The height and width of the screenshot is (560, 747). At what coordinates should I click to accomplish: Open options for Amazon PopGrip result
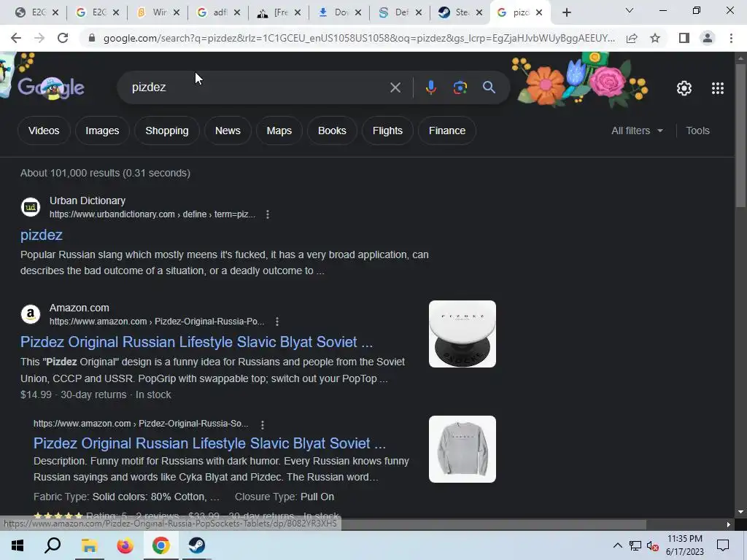(276, 322)
